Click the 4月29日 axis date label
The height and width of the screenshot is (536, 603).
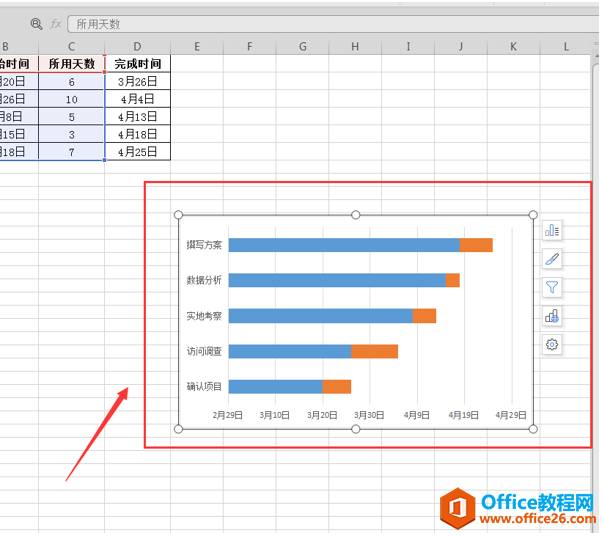point(513,417)
